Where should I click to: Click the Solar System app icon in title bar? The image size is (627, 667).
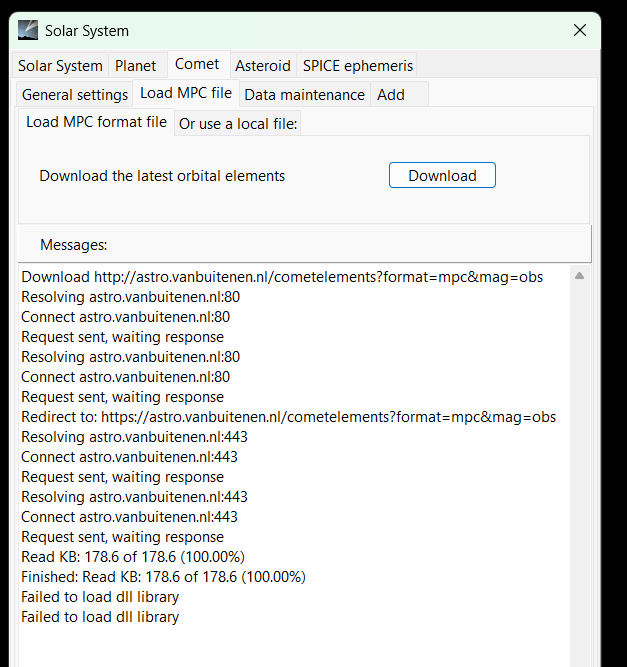28,30
